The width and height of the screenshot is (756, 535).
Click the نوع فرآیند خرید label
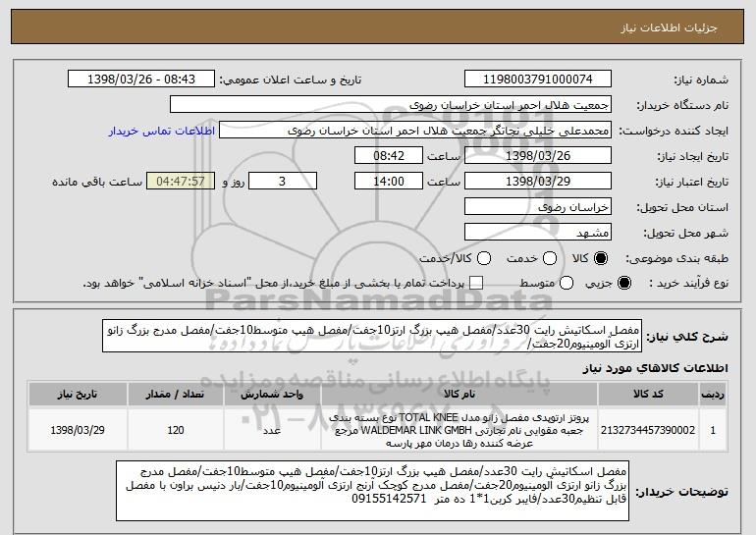click(x=688, y=283)
